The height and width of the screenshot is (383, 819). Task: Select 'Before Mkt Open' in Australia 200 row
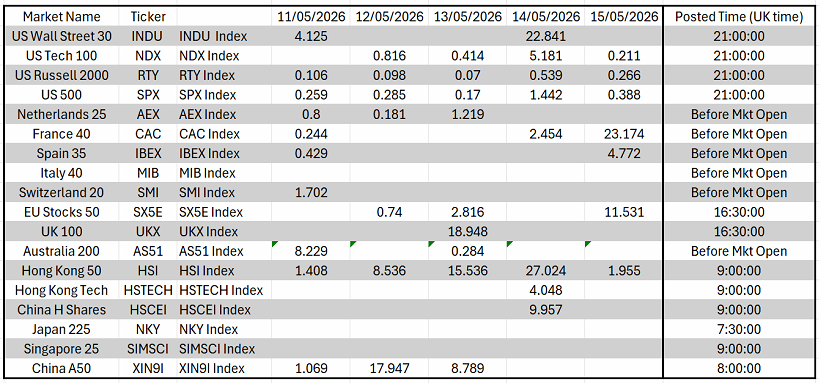pos(739,251)
